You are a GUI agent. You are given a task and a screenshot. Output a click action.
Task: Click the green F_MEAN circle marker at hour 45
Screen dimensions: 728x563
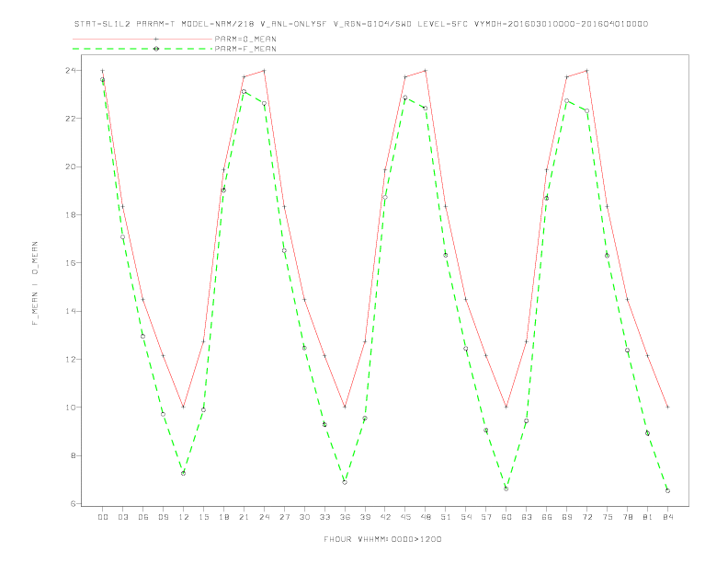coord(405,98)
